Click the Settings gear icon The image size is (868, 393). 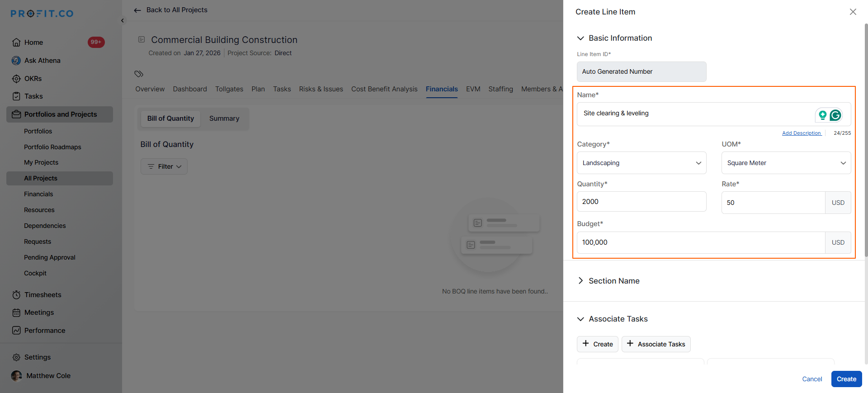tap(16, 357)
